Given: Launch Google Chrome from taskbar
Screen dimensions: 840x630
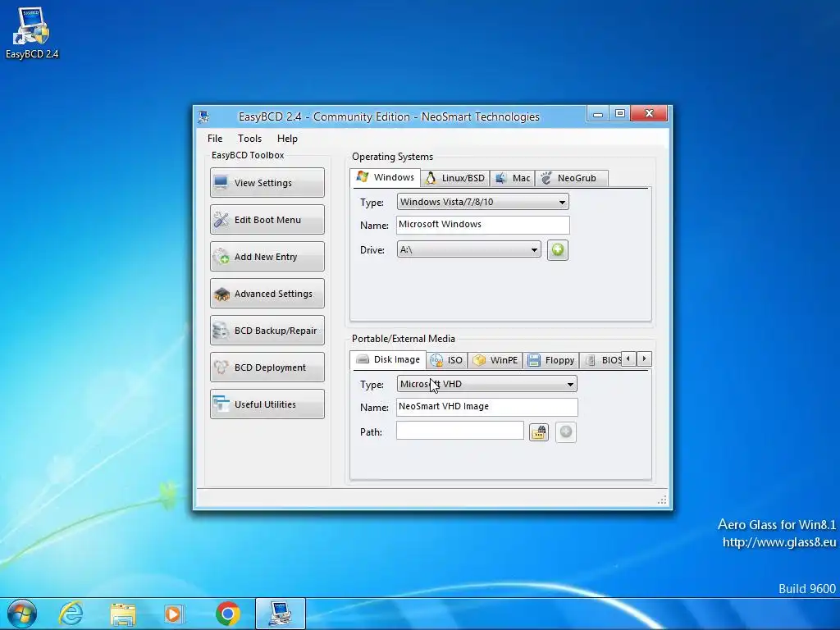Looking at the screenshot, I should [x=228, y=614].
